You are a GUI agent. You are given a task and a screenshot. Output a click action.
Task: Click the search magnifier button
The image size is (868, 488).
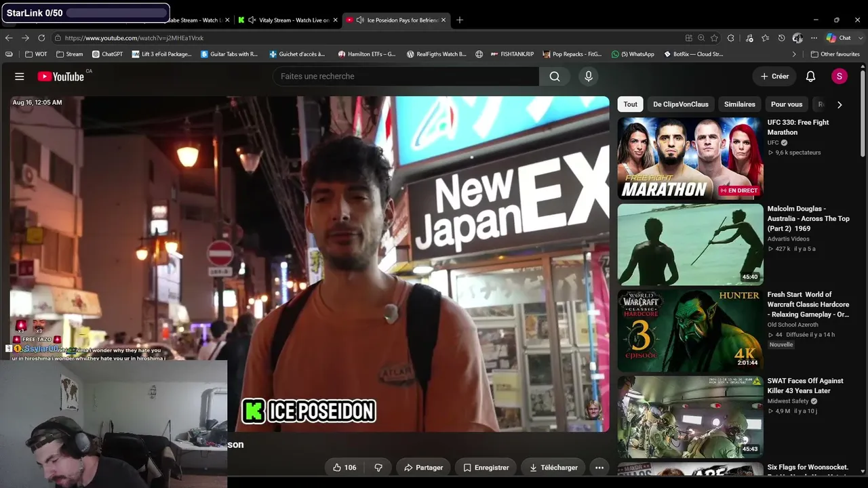pos(555,77)
